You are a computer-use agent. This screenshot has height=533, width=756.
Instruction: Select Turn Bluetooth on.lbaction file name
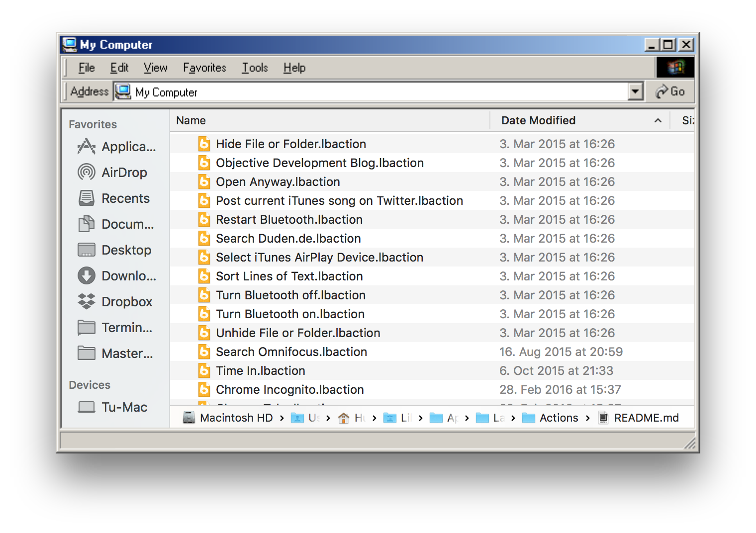290,314
